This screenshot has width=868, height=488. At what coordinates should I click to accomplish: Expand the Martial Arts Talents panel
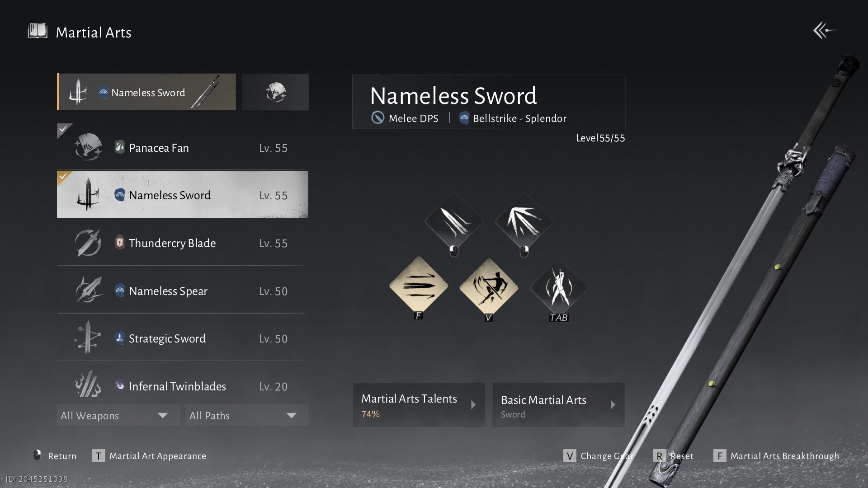click(419, 405)
